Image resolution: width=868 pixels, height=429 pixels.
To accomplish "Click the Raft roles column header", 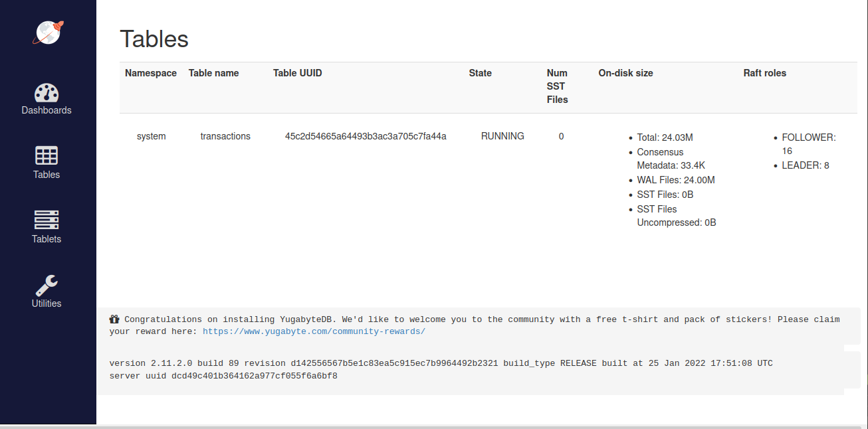I will pos(764,73).
